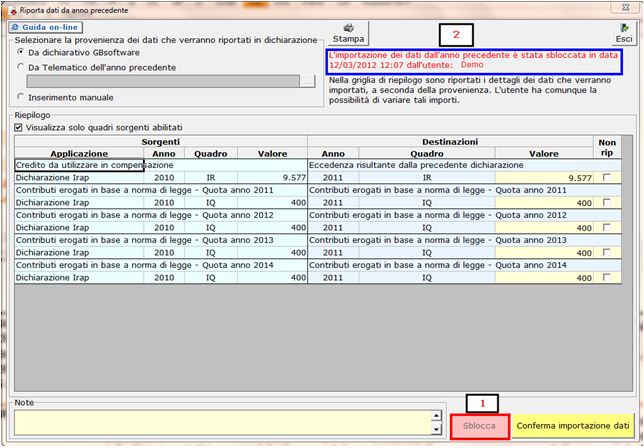Screen dimensions: 644x448
Task: Click the grid vertical scrollbar
Action: tap(627, 263)
